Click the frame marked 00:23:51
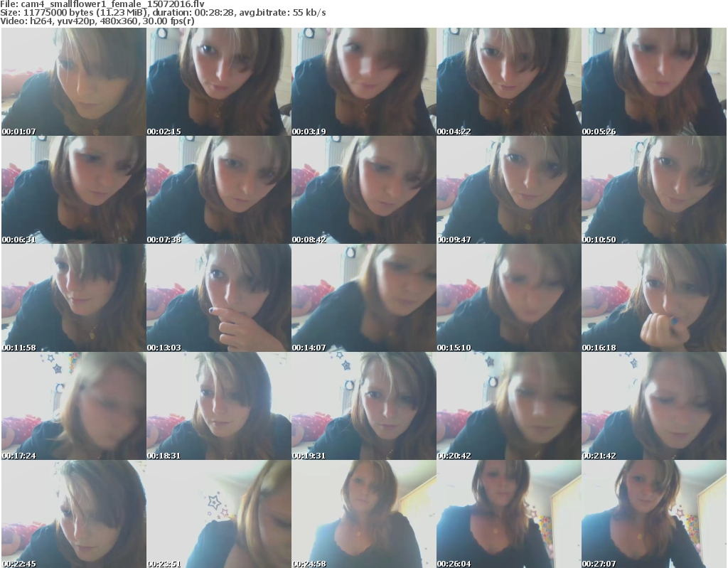 [219, 514]
